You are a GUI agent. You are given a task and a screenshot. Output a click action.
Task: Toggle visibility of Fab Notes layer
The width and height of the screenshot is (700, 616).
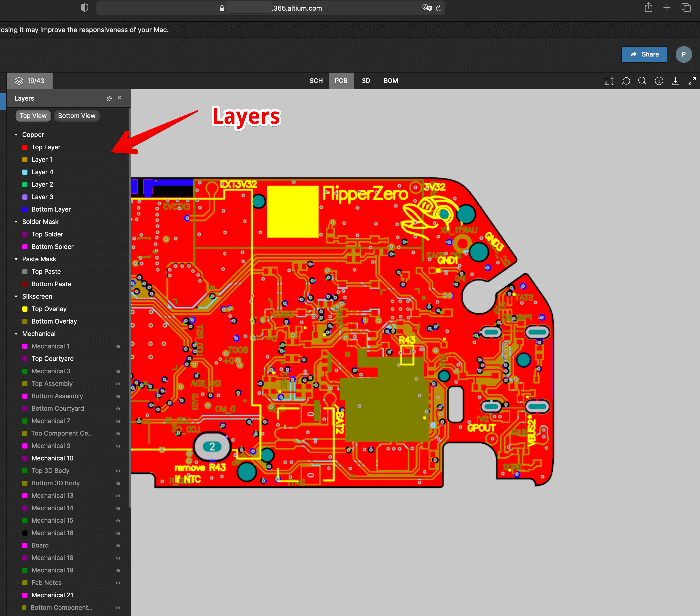coord(118,583)
